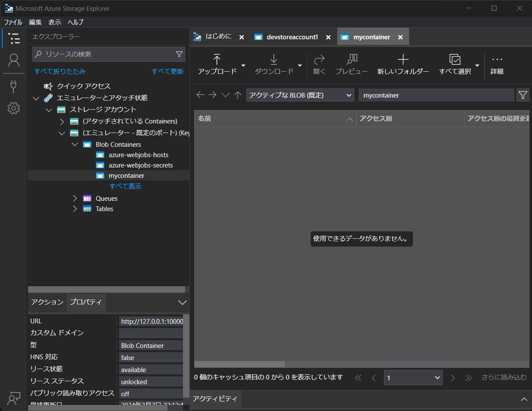Switch to the アクティビティ tab
532x411 pixels.
[x=215, y=398]
